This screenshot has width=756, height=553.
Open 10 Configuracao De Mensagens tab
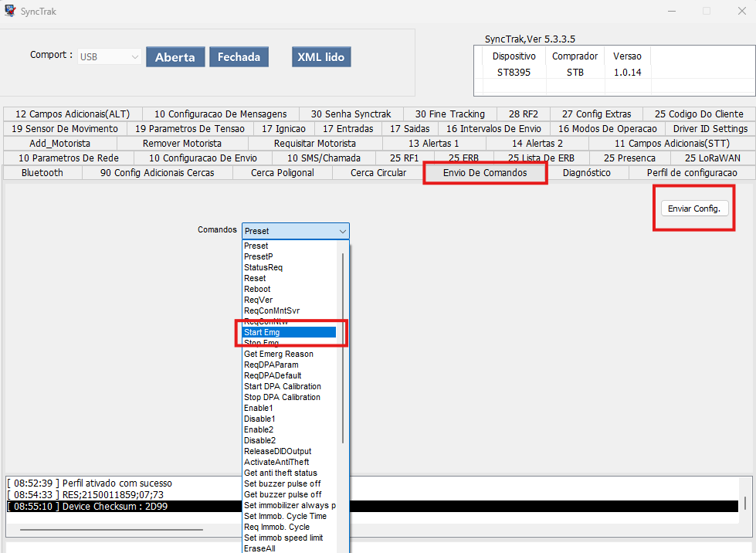pos(220,114)
